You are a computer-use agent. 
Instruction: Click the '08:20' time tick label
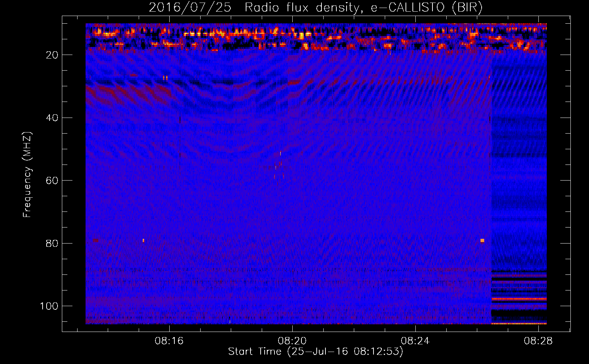click(292, 341)
